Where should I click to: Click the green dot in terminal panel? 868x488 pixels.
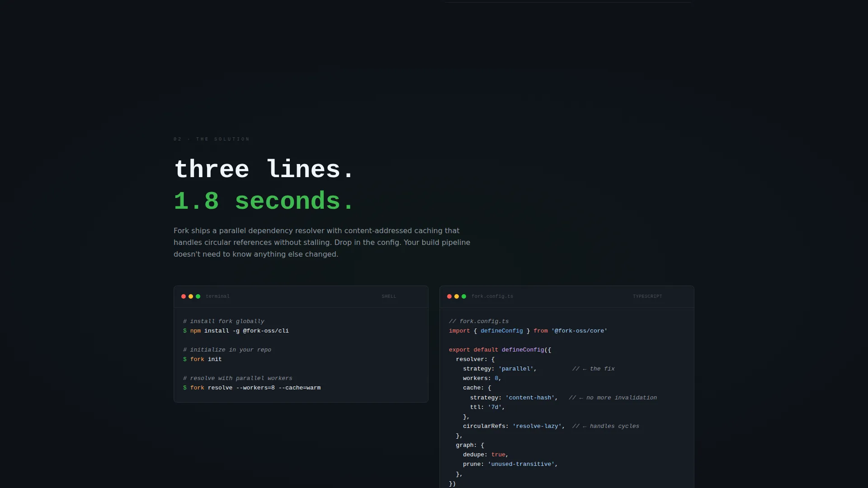(x=198, y=296)
